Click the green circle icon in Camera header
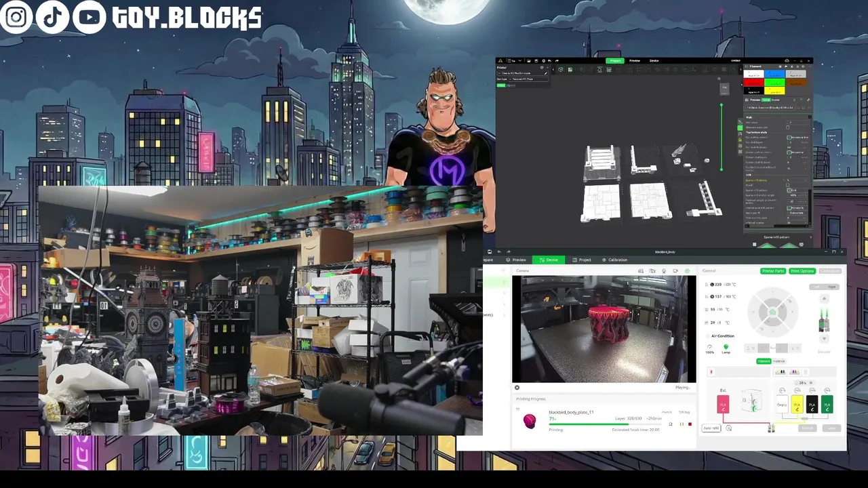The height and width of the screenshot is (488, 868). pos(687,271)
